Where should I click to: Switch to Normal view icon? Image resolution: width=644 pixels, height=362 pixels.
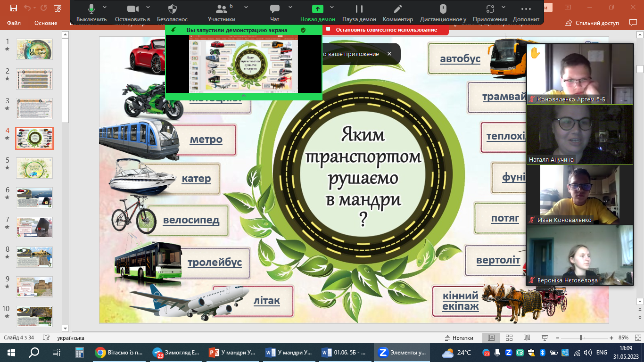[491, 338]
